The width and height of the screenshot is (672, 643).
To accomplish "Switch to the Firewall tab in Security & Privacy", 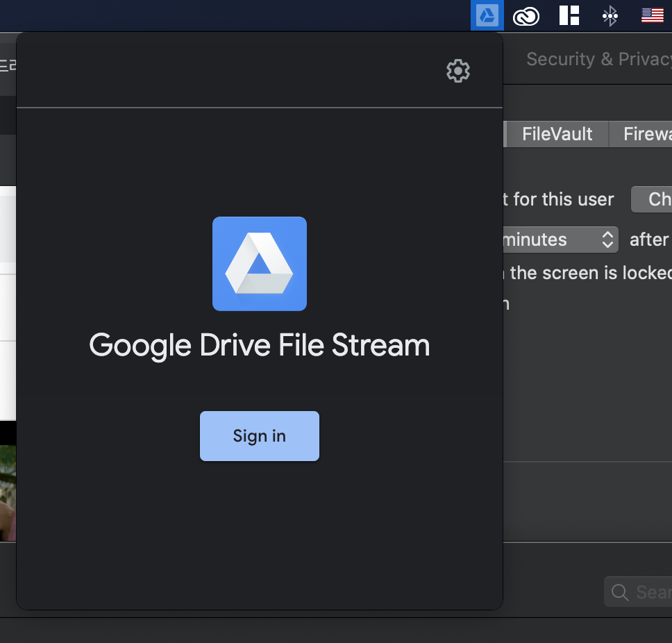I will 641,134.
